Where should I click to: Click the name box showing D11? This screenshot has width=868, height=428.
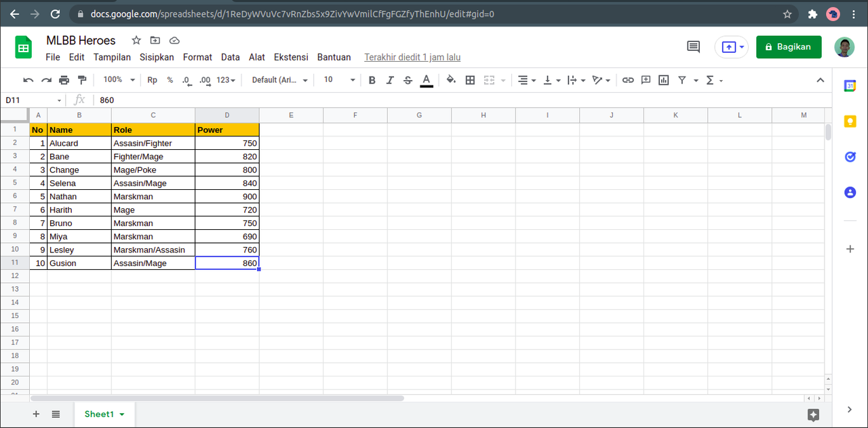pos(33,100)
